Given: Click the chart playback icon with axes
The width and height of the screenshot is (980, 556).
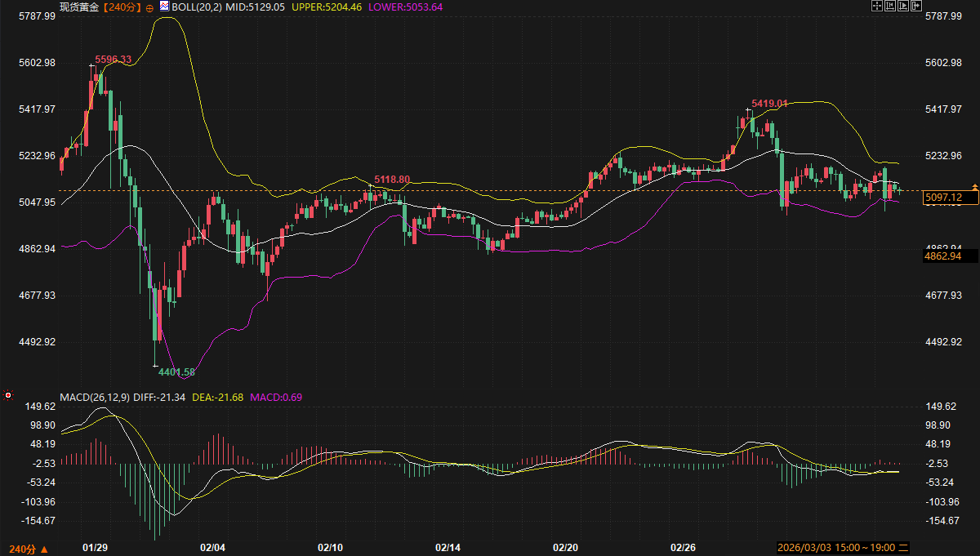Looking at the screenshot, I should 903,7.
